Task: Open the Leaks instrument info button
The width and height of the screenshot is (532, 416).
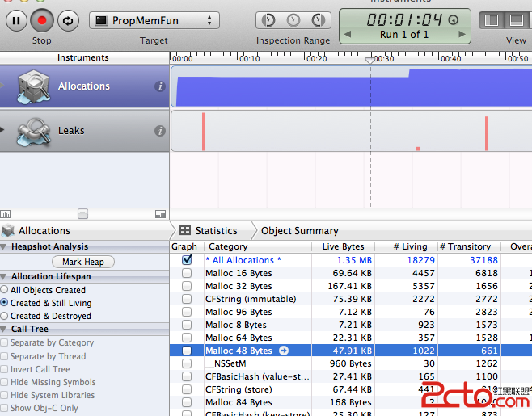Action: pos(160,131)
